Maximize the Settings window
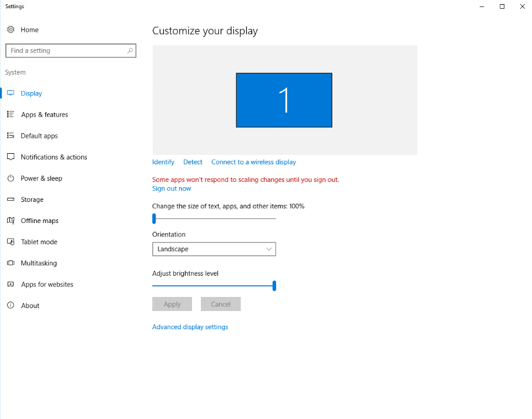Viewport: 532px width, 419px height. pos(502,6)
